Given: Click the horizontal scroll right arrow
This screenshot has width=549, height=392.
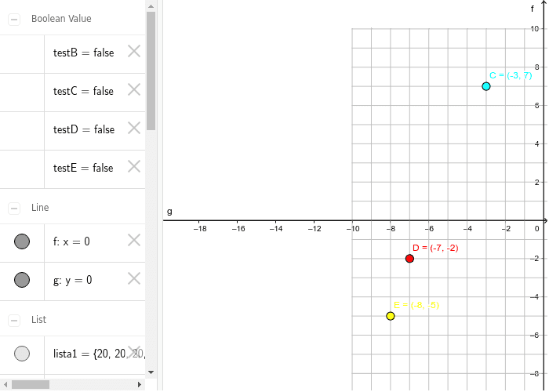Looking at the screenshot, I should coord(140,385).
